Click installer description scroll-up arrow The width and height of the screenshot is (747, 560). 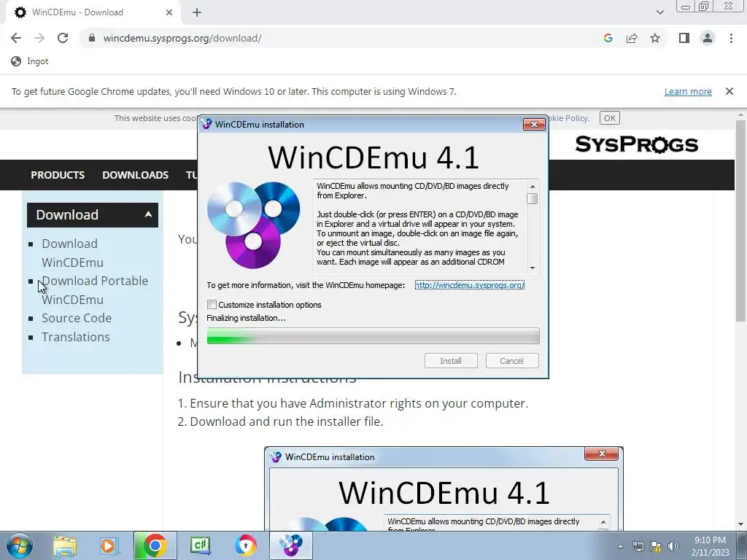tap(532, 186)
